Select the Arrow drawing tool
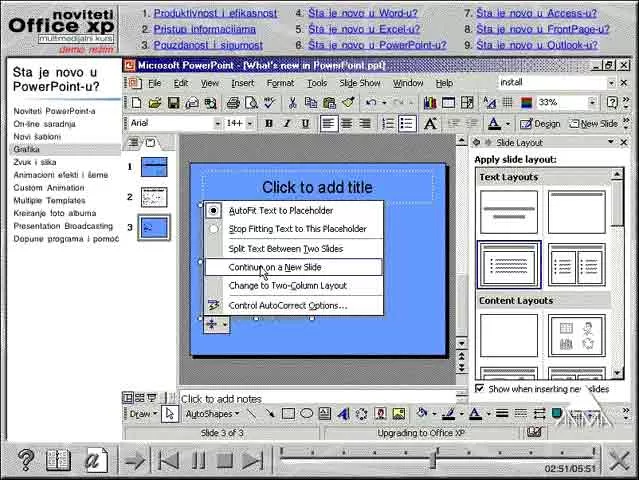 tap(270, 414)
